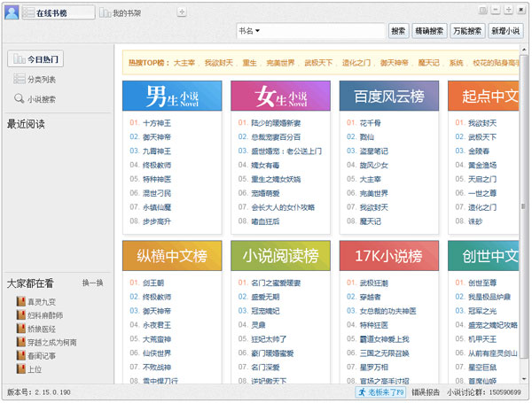
Task: Open 九霄神王 in 男生小说 list
Action: [x=157, y=151]
